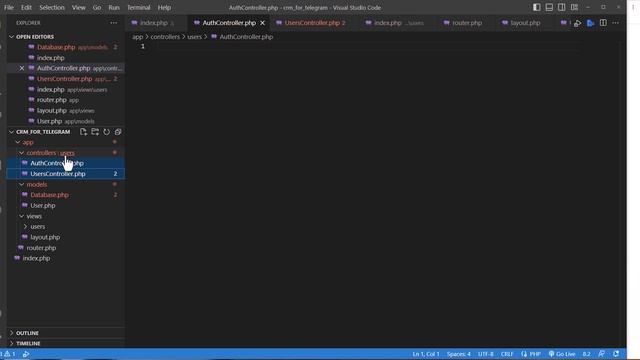Open router.php in Open Editors list
Screen dimensions: 640x360
pos(51,100)
